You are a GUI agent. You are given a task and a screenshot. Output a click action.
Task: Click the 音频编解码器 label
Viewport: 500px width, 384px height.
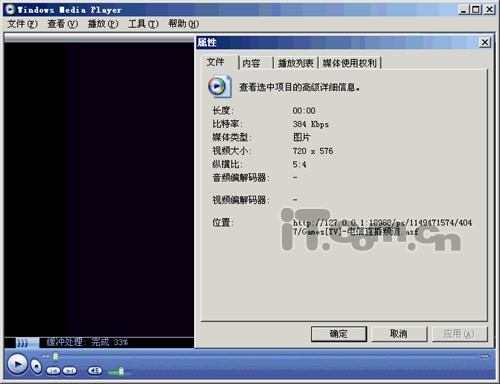[x=241, y=178]
